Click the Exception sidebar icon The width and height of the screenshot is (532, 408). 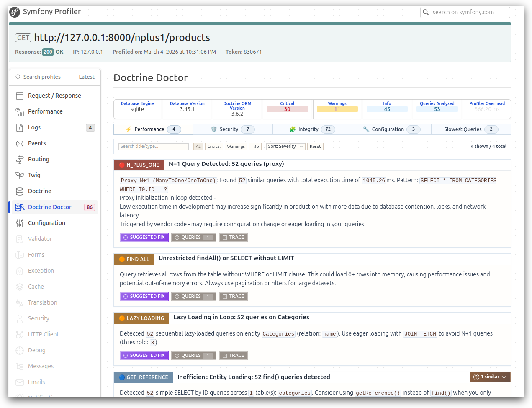coord(20,271)
